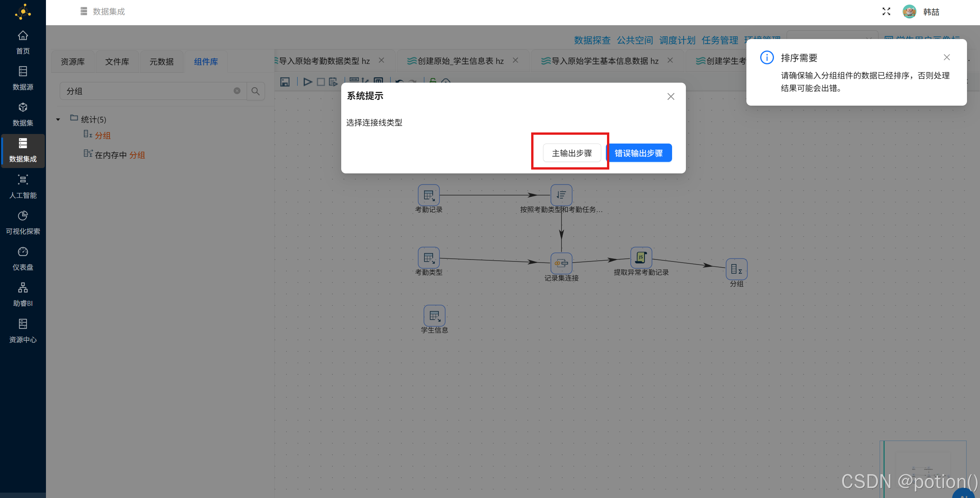The width and height of the screenshot is (980, 498).
Task: Open 任务管理 link
Action: click(x=720, y=40)
